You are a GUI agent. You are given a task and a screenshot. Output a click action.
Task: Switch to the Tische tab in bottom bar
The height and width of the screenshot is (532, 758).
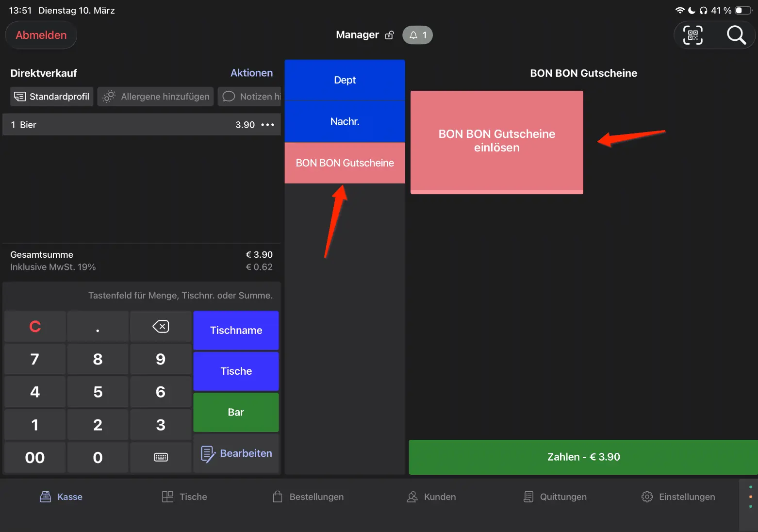[184, 497]
